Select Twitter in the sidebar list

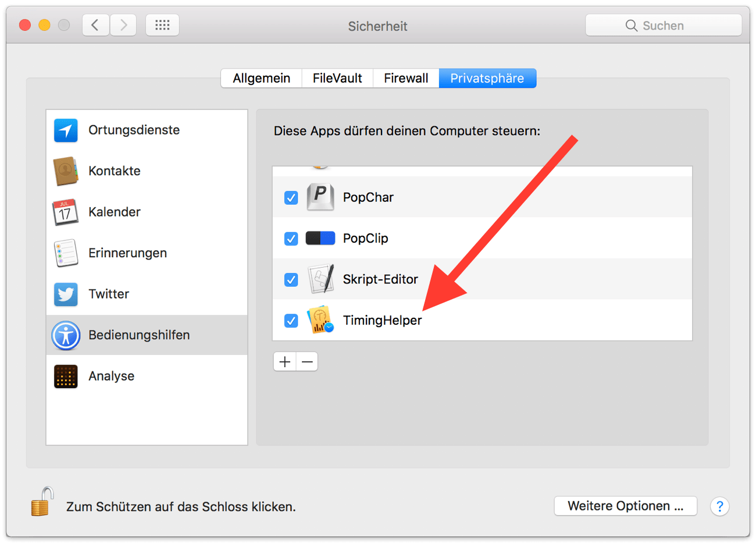click(x=147, y=294)
